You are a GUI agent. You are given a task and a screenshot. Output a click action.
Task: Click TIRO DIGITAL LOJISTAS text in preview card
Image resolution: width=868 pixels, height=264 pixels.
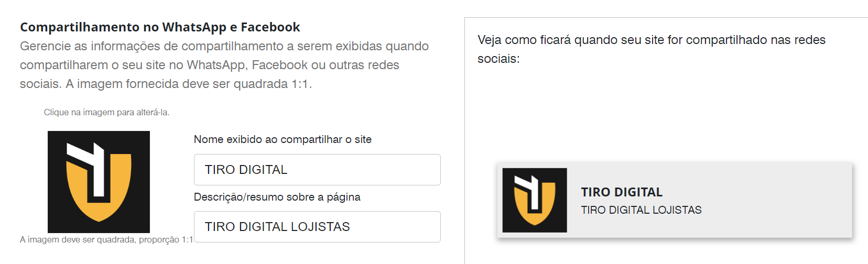(x=641, y=210)
